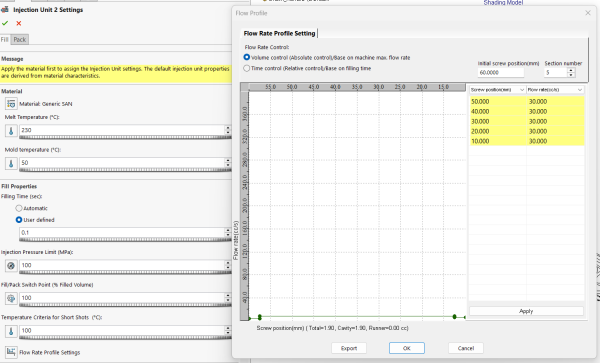The image size is (600, 363).
Task: Adjust the Melt Temperature slider
Action: point(125,137)
